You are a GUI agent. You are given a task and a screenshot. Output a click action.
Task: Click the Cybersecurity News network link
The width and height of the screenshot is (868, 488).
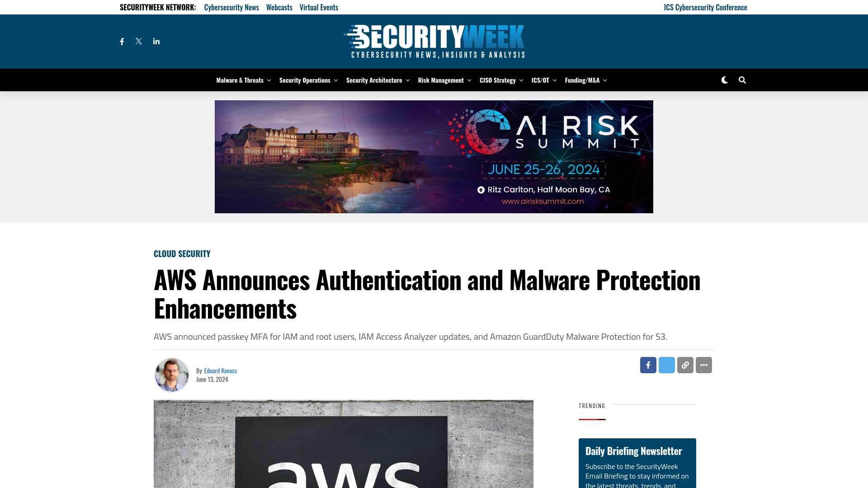point(231,7)
